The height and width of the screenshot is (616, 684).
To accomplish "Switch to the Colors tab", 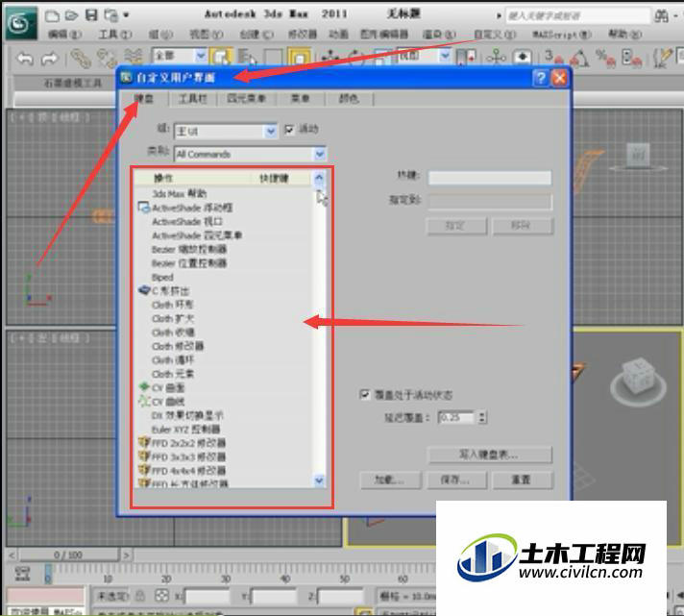I will pyautogui.click(x=349, y=99).
